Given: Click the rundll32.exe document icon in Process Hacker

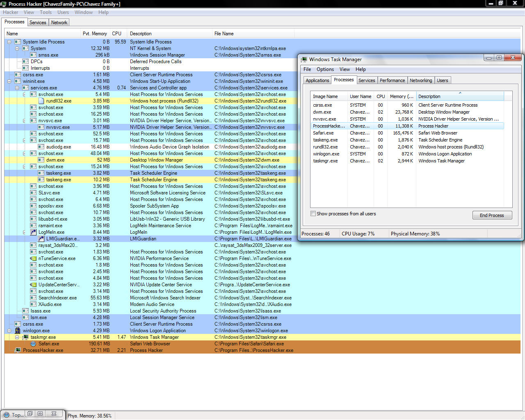Looking at the screenshot, I should (x=41, y=101).
